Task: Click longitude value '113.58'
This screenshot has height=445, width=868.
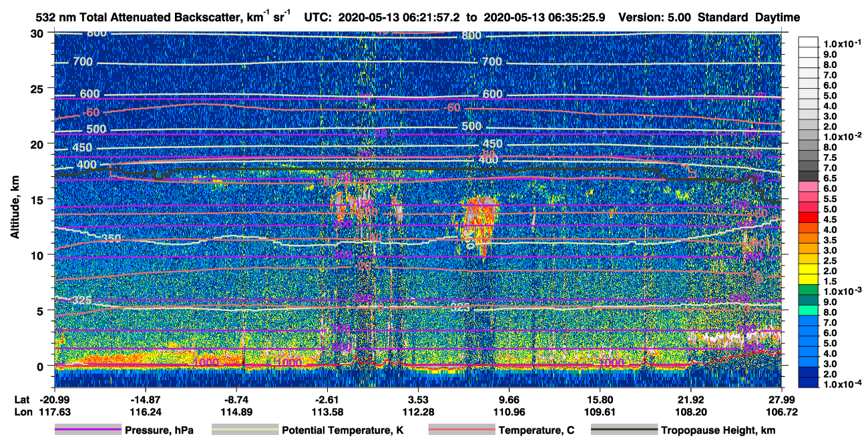Action: [327, 412]
